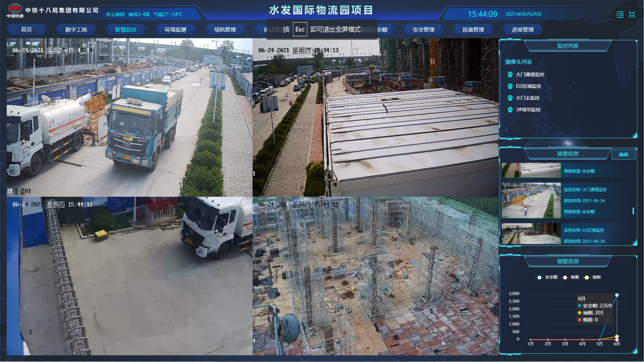Click camera icon beside 大门主监控
The height and width of the screenshot is (362, 644).
tap(510, 98)
